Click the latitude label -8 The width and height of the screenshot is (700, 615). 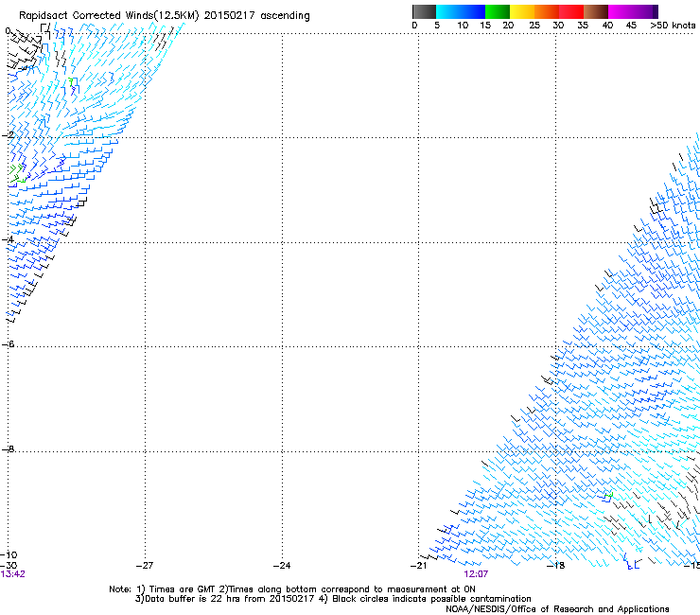(8, 448)
